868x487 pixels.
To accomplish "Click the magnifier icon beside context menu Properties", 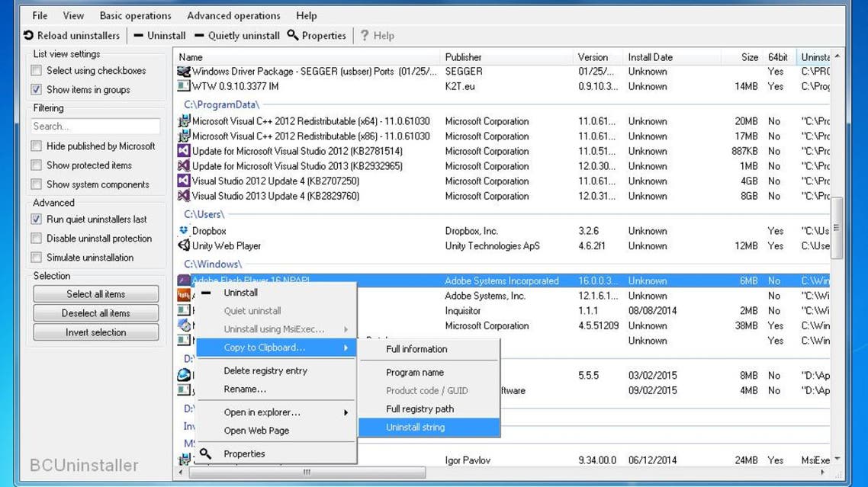I will [x=205, y=453].
